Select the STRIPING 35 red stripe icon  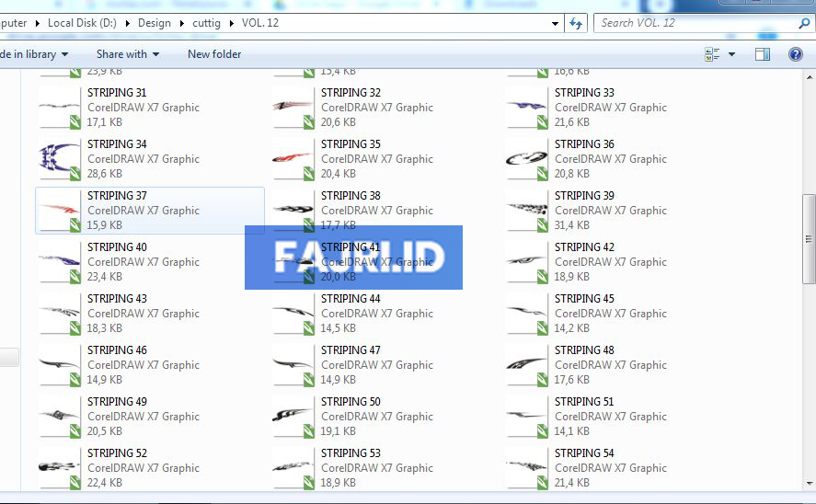click(x=293, y=159)
